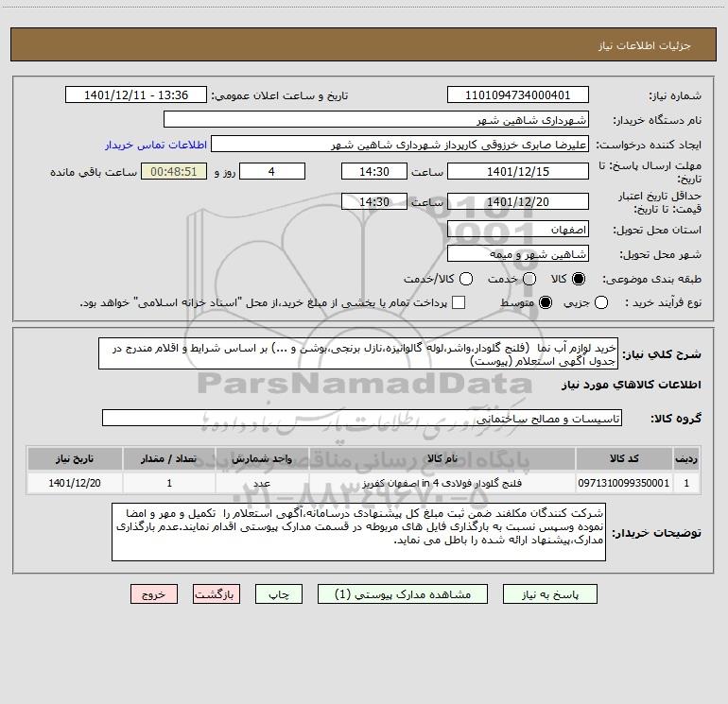Open مشاهده مدارک پیوستی (1) button

(x=403, y=594)
